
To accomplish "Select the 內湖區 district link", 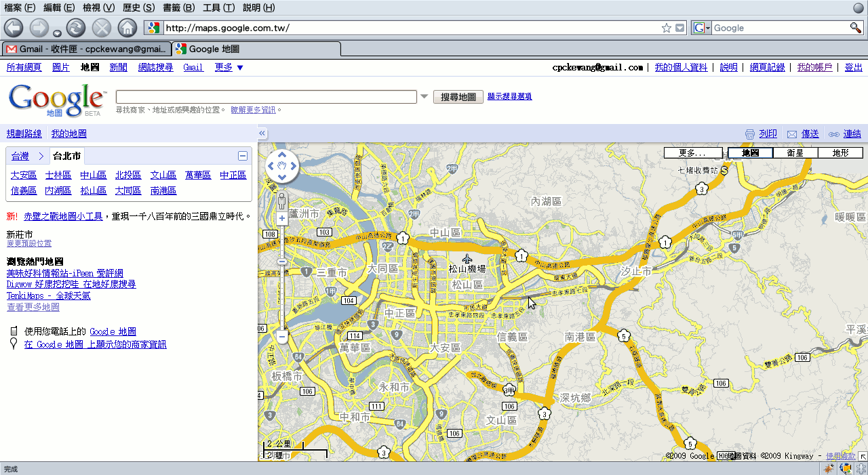I will point(58,190).
